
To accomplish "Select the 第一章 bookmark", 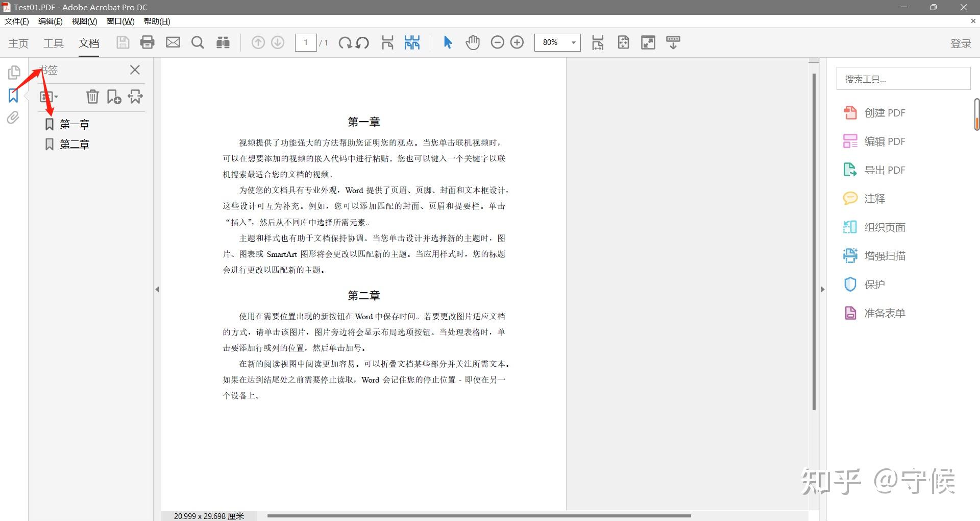I will click(x=75, y=124).
